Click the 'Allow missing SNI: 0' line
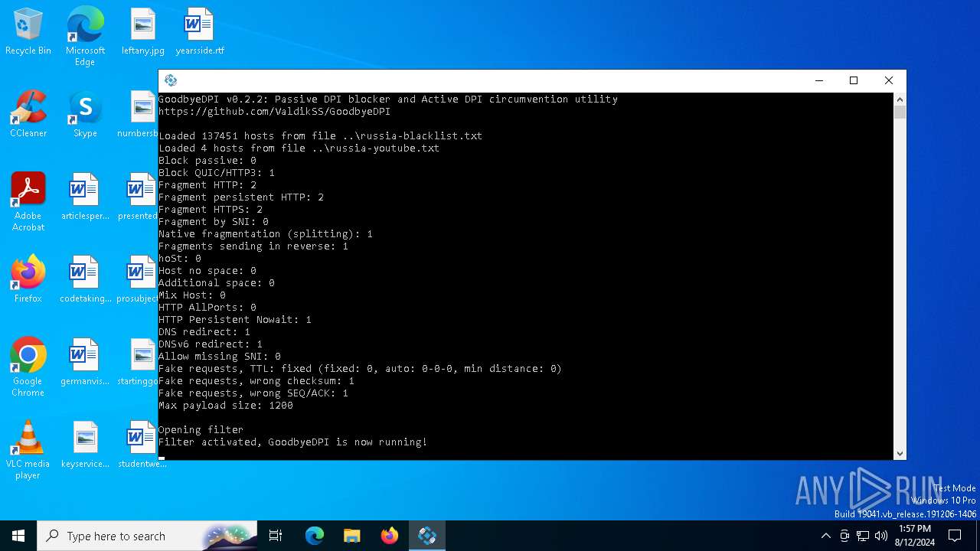The width and height of the screenshot is (980, 551). click(220, 357)
